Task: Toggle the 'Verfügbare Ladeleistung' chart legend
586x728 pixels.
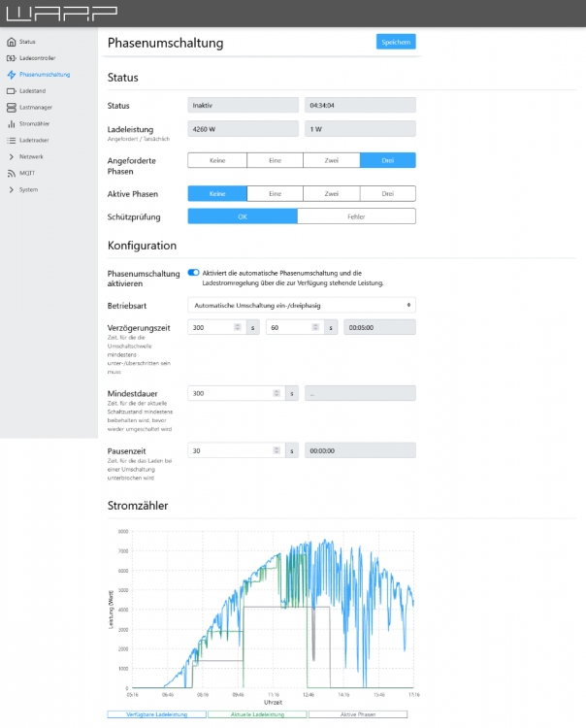Action: 157,714
